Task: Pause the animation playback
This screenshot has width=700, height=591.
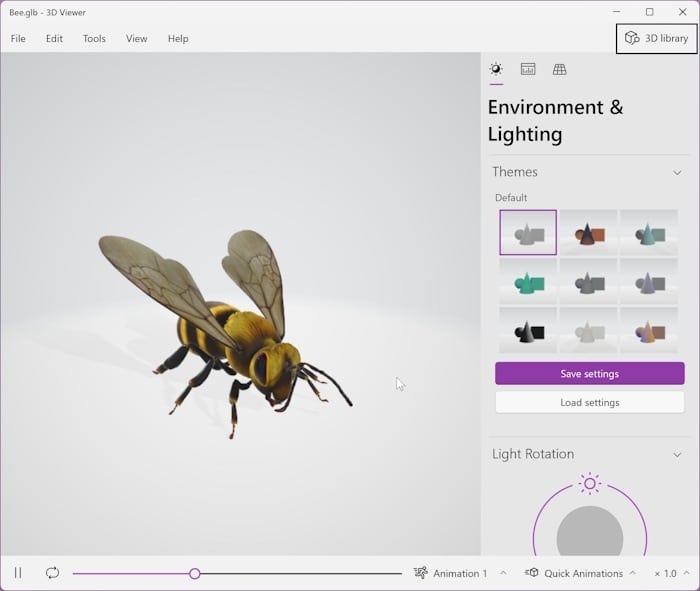Action: point(18,573)
